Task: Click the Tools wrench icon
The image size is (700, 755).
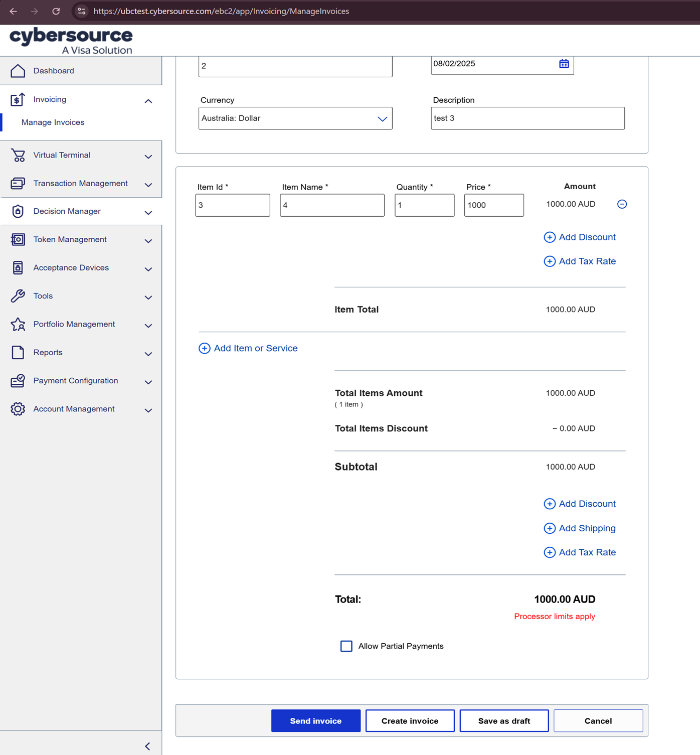Action: pyautogui.click(x=18, y=296)
